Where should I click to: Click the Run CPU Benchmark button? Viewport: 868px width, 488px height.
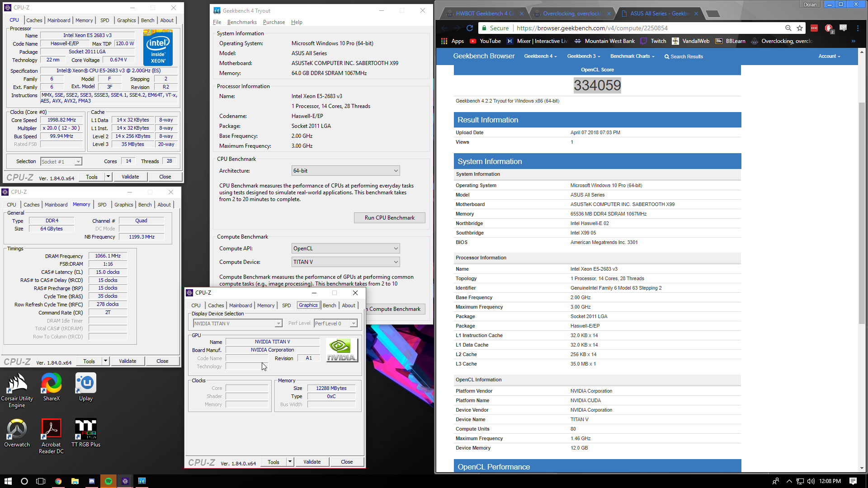(x=389, y=218)
